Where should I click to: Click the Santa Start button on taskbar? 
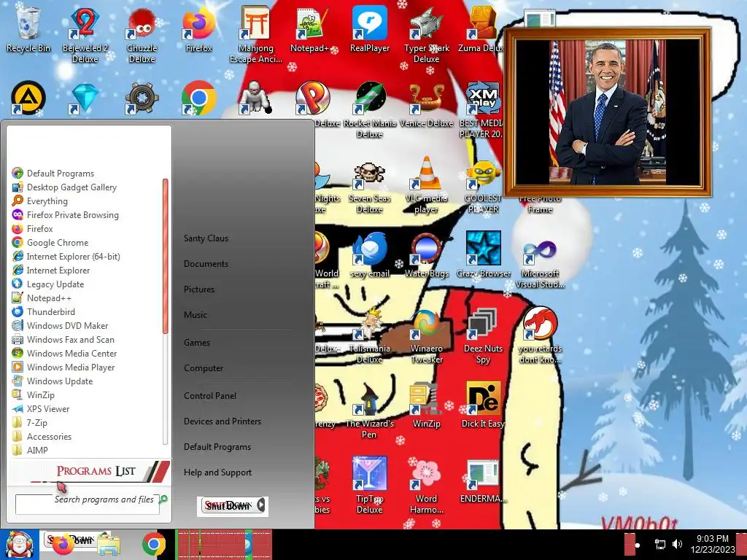[x=19, y=545]
